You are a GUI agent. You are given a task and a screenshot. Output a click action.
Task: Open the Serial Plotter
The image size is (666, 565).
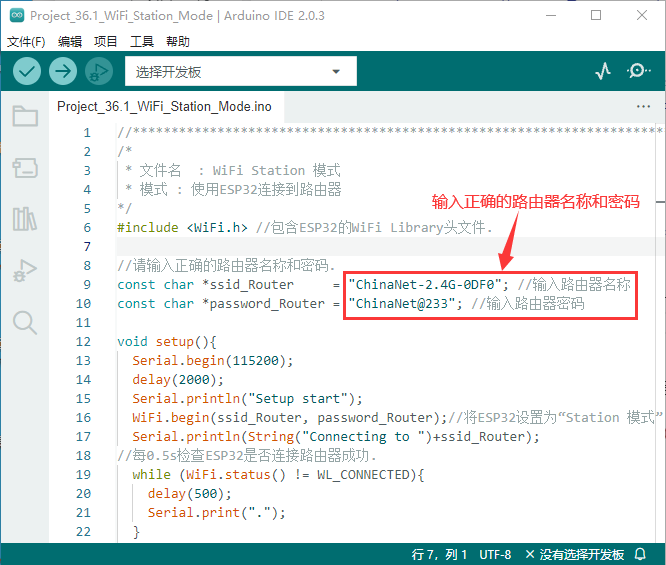point(603,71)
